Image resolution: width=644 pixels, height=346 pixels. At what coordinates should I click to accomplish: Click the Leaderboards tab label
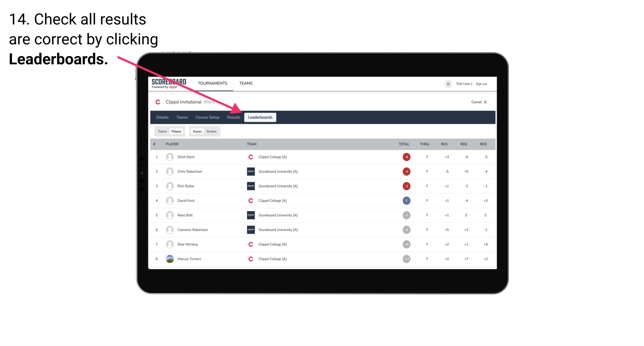[x=260, y=118]
